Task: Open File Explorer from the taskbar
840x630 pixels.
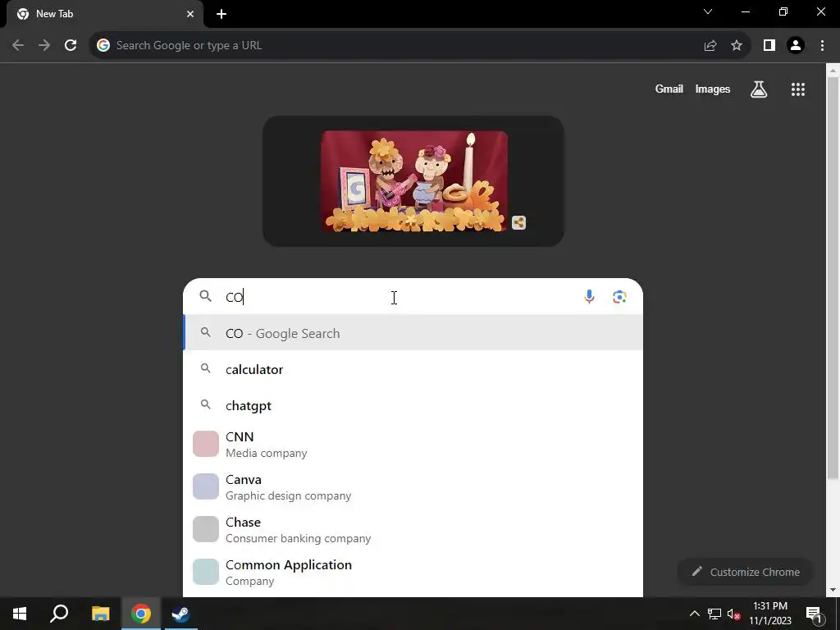Action: 100,614
